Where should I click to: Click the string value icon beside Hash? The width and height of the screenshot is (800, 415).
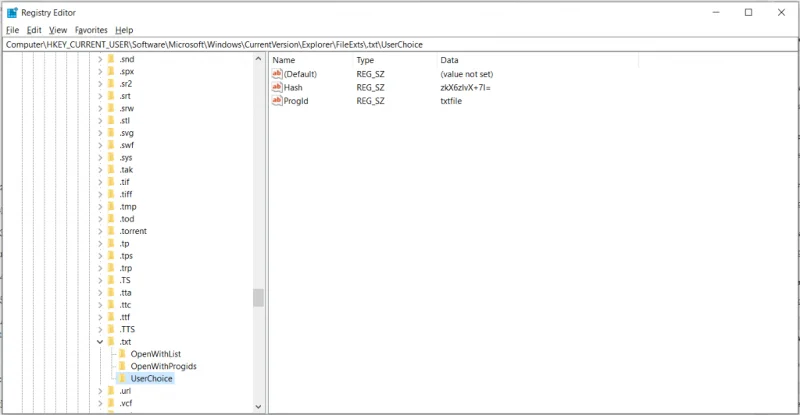(277, 88)
